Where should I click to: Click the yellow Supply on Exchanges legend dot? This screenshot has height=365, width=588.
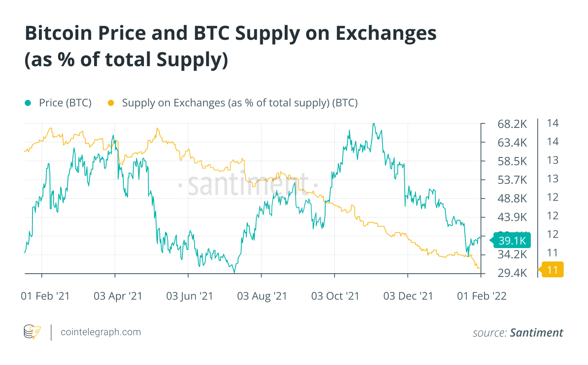pyautogui.click(x=111, y=103)
